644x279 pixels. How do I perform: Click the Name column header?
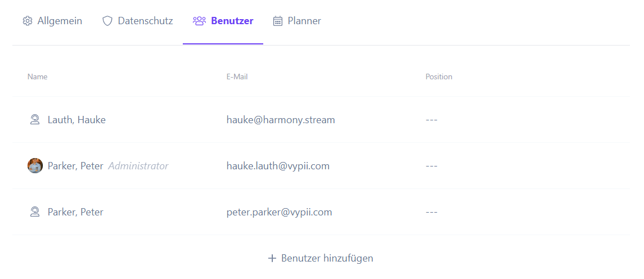tap(37, 76)
